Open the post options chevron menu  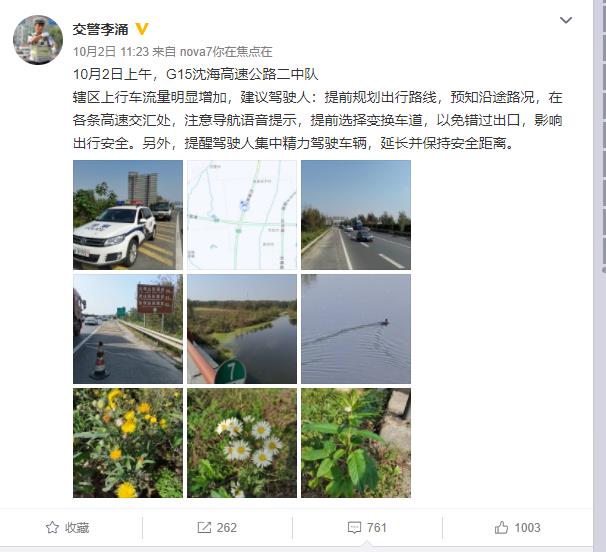point(566,20)
